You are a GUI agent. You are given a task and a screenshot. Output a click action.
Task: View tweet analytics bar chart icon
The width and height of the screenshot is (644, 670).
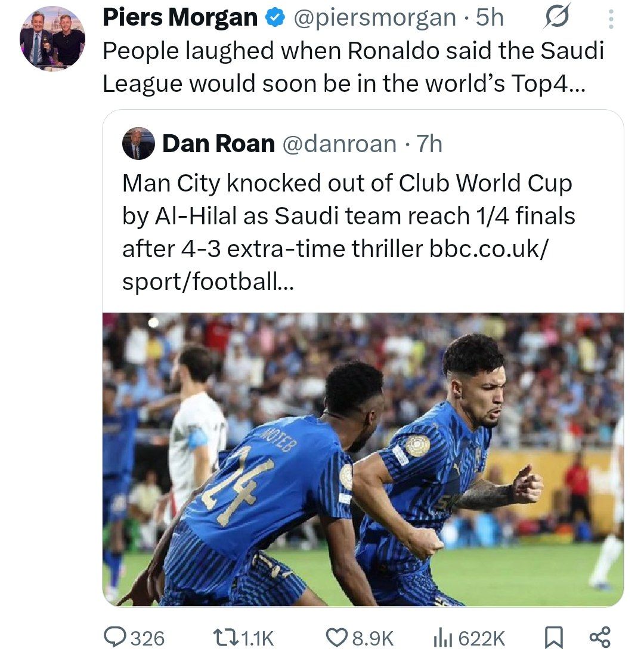pyautogui.click(x=440, y=638)
